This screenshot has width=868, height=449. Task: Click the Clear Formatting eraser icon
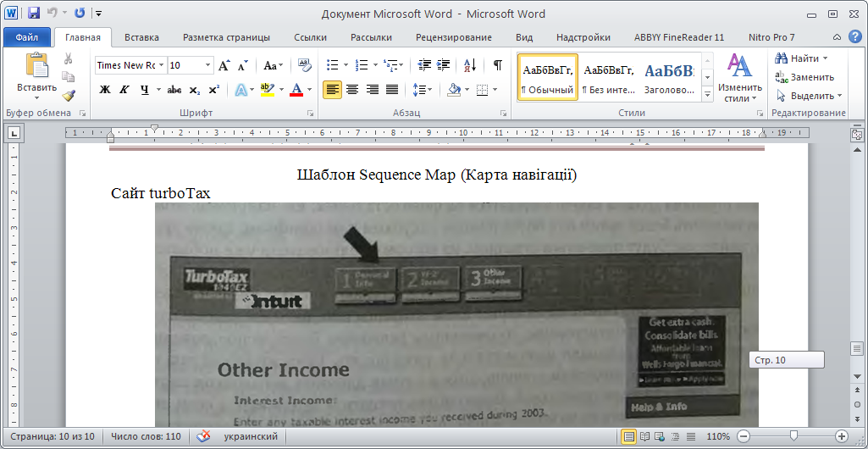click(305, 65)
